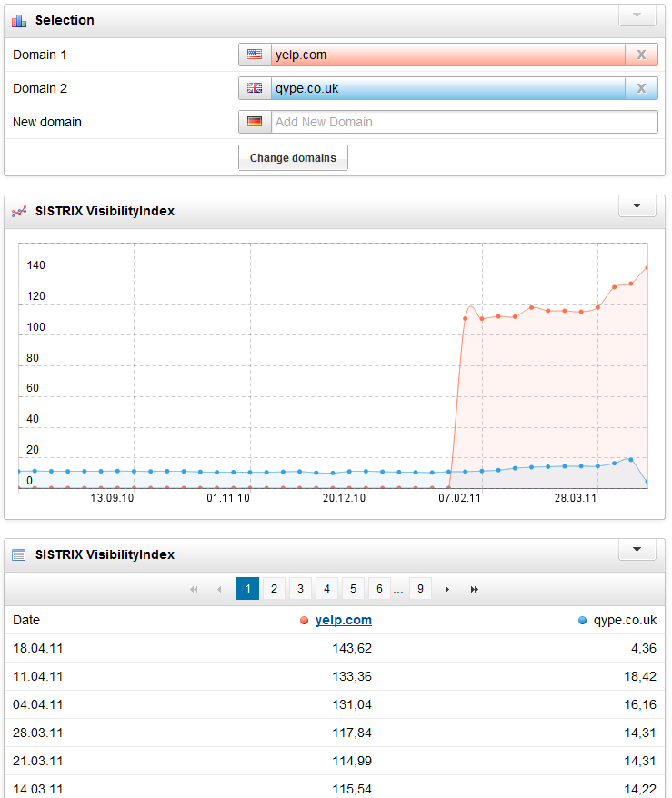Select page 2 in pagination

pyautogui.click(x=274, y=589)
